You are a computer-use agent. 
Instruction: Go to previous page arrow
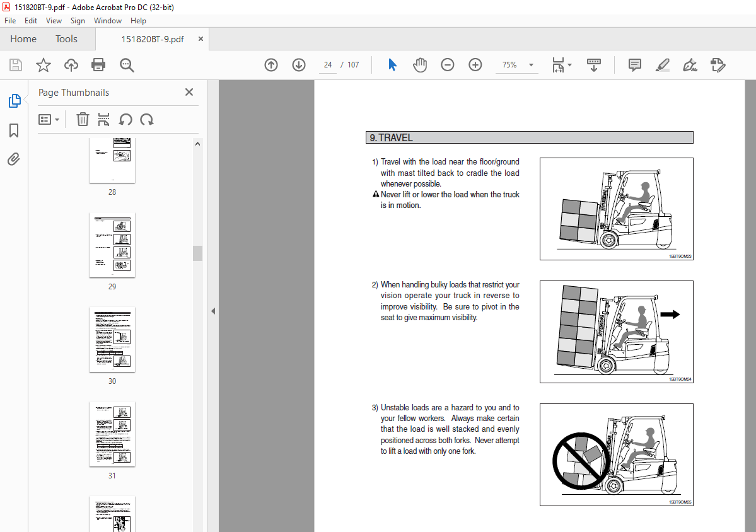pyautogui.click(x=271, y=65)
